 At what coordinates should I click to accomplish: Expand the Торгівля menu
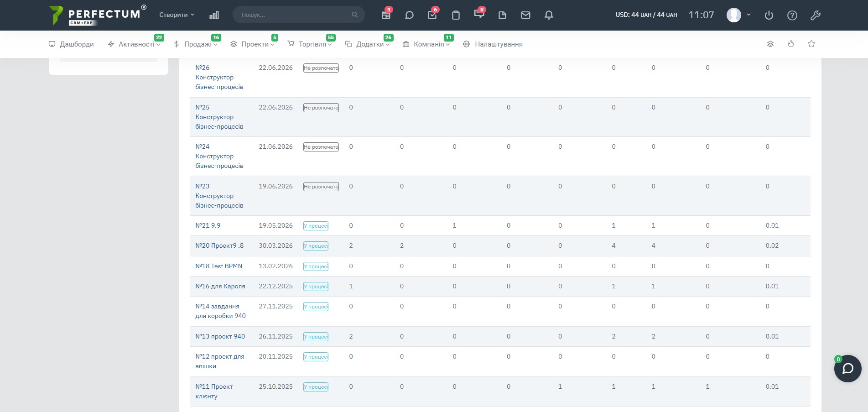tap(310, 44)
